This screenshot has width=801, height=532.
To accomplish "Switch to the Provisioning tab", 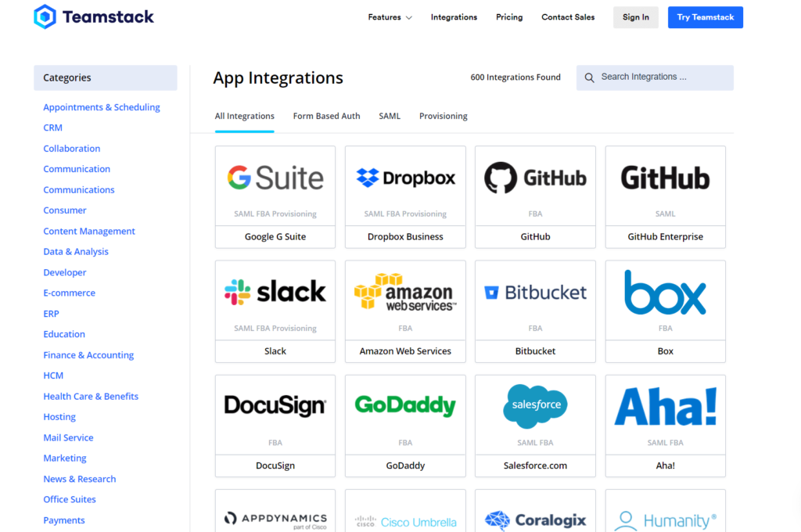I will tap(443, 115).
